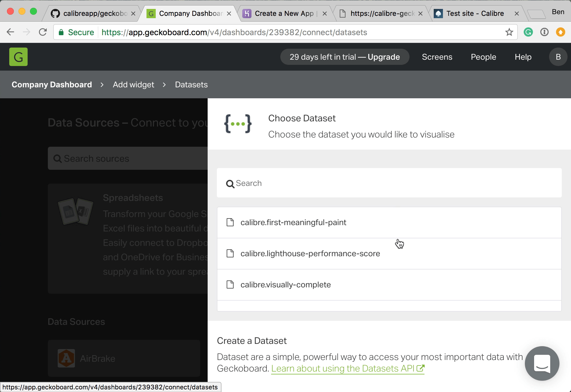Select calibre.visually-complete dataset
Image resolution: width=571 pixels, height=392 pixels.
point(389,284)
